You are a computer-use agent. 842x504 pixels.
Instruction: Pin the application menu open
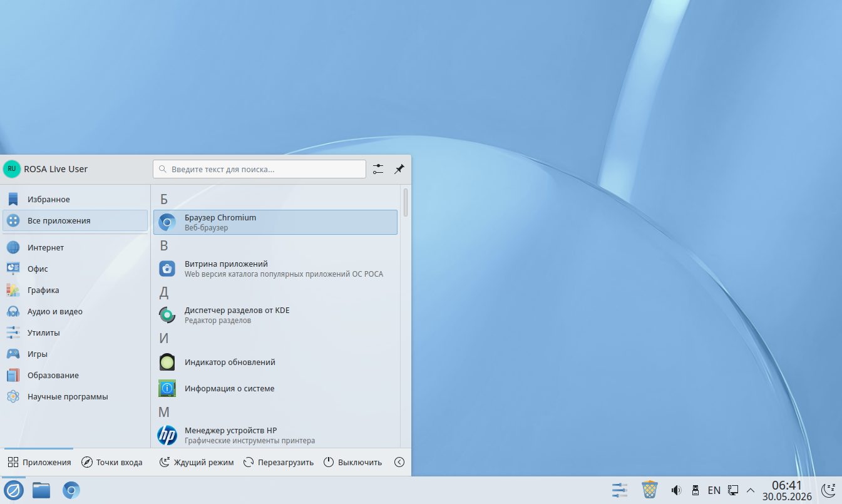tap(399, 169)
